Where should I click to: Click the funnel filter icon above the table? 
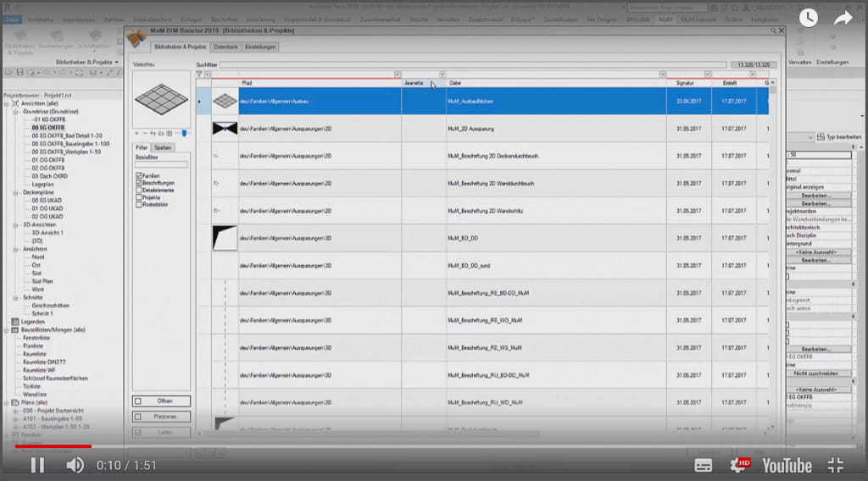pos(198,75)
